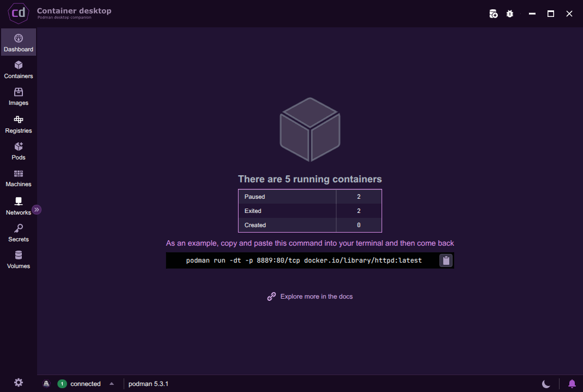Open the bug report icon in title bar
Image resolution: width=583 pixels, height=392 pixels.
click(510, 14)
